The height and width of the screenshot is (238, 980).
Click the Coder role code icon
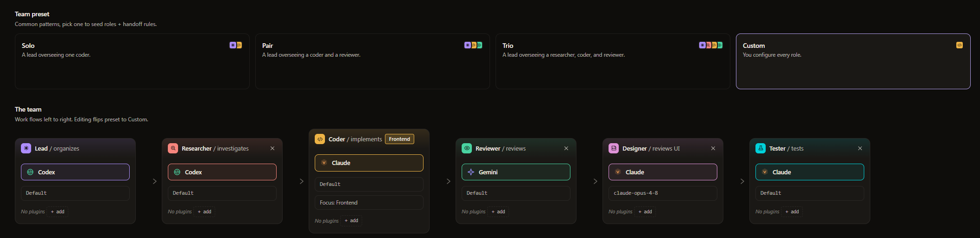(320, 139)
